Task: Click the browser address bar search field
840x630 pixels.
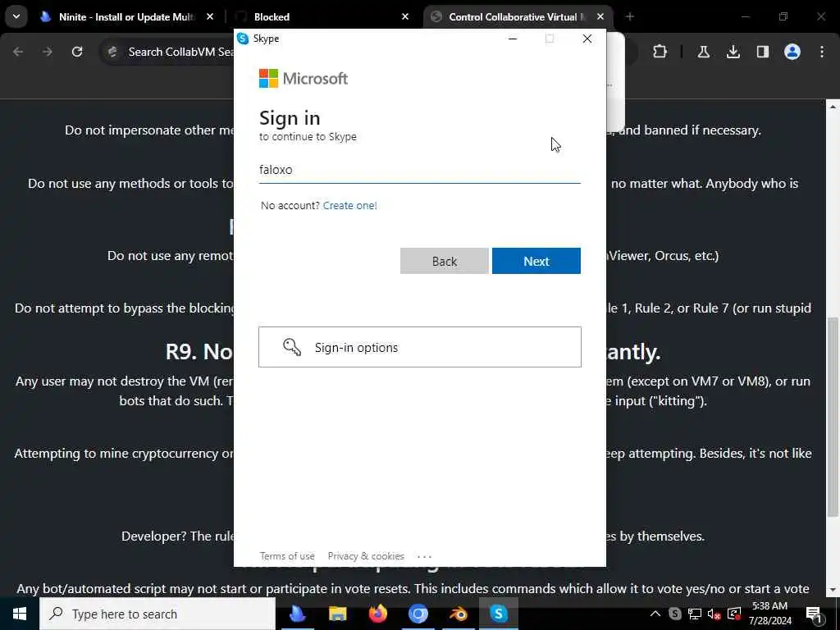Action: tap(180, 52)
